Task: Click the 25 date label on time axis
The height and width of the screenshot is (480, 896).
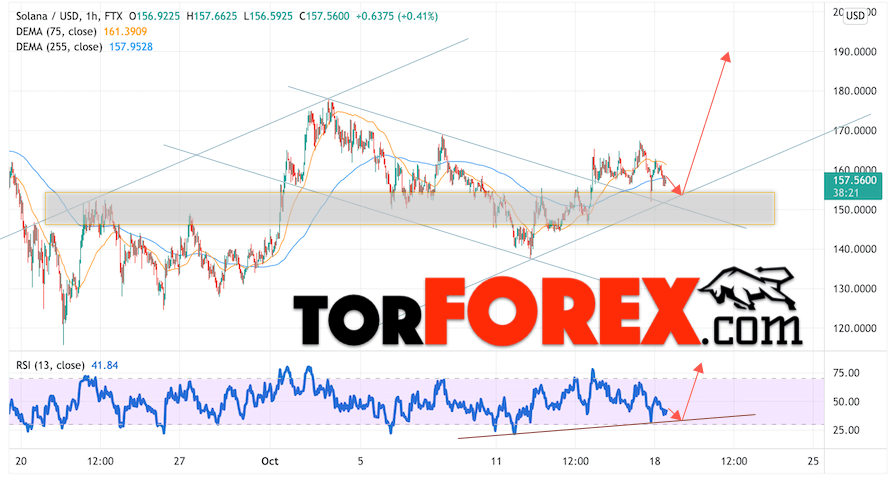Action: [814, 461]
